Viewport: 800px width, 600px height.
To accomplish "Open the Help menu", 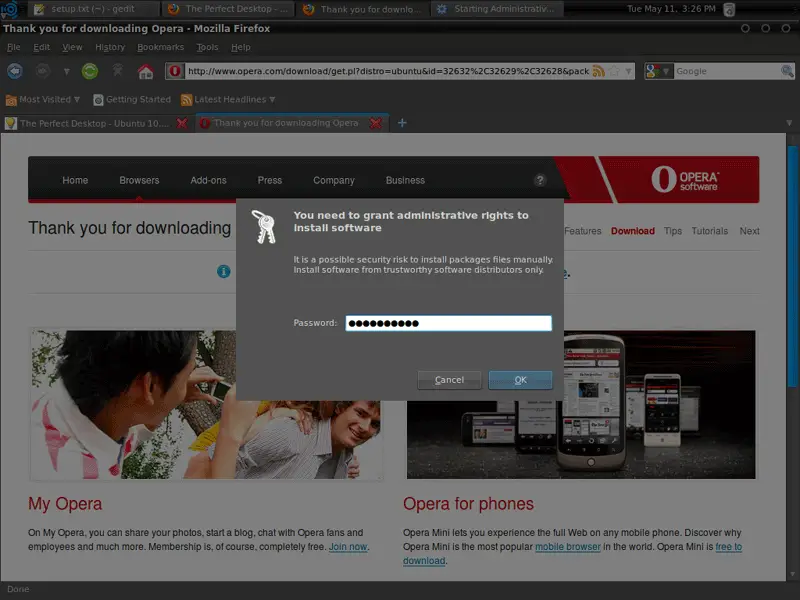I will pos(240,47).
